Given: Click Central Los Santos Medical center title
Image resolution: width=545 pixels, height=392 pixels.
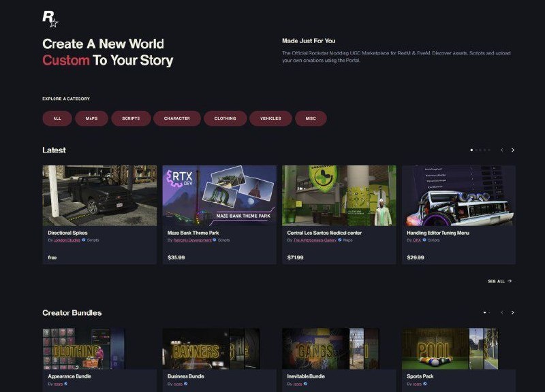Looking at the screenshot, I should point(324,233).
